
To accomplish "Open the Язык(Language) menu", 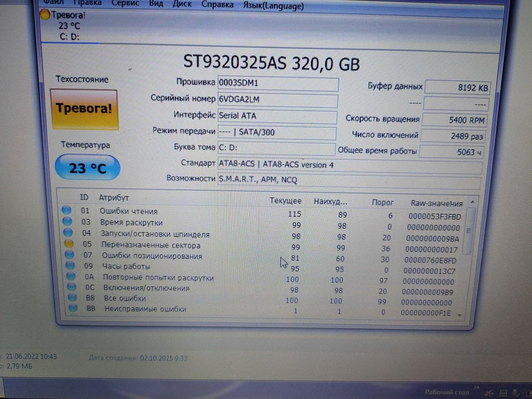I will 274,6.
